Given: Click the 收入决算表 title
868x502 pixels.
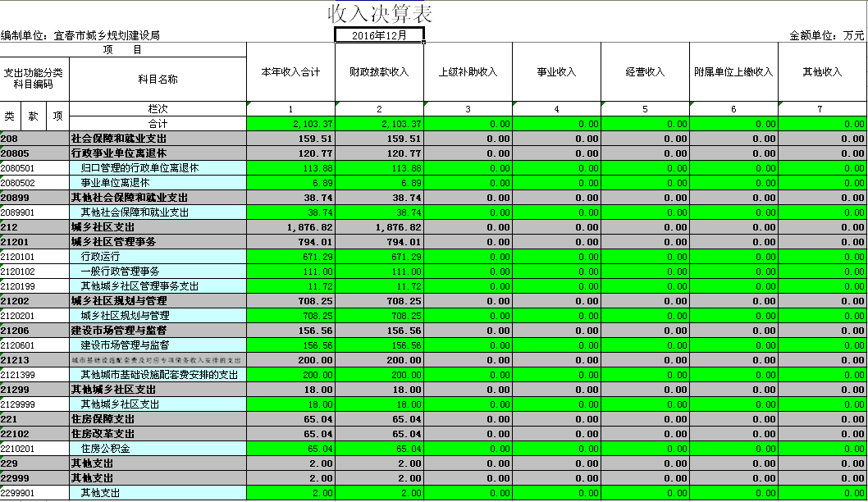Looking at the screenshot, I should tap(380, 14).
